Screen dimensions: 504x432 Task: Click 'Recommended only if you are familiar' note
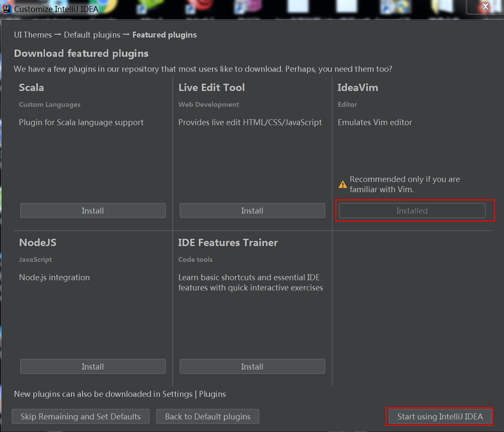pyautogui.click(x=405, y=184)
